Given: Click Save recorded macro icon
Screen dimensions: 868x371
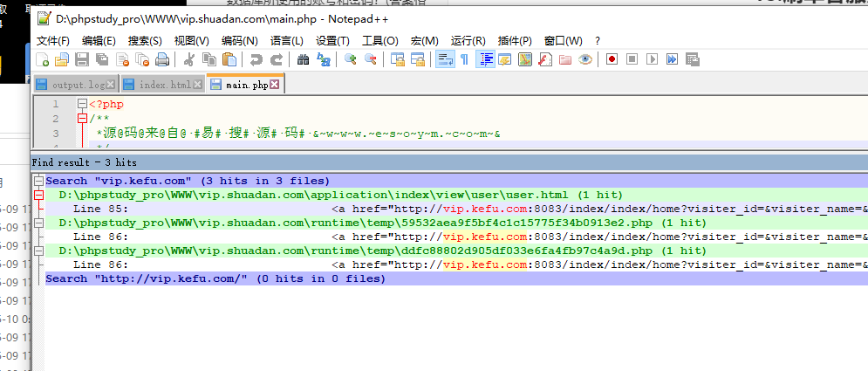Looking at the screenshot, I should click(x=693, y=59).
